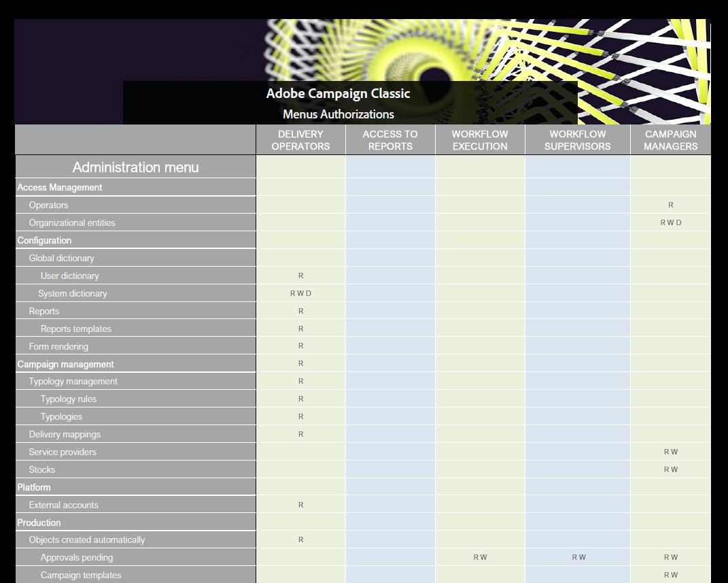Click the Adobe Campaign Classic title

(338, 93)
